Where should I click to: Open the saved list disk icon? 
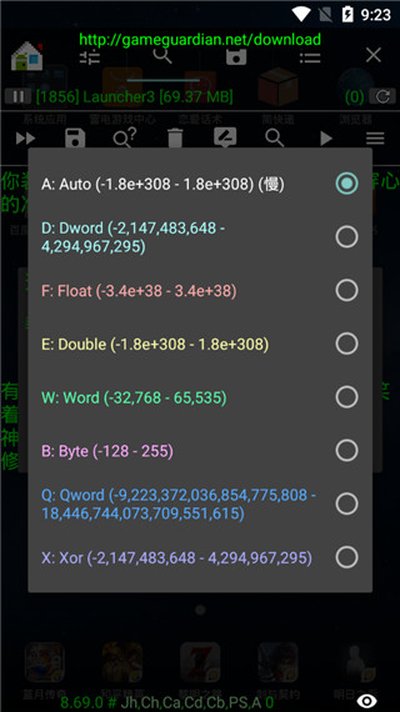(x=236, y=56)
